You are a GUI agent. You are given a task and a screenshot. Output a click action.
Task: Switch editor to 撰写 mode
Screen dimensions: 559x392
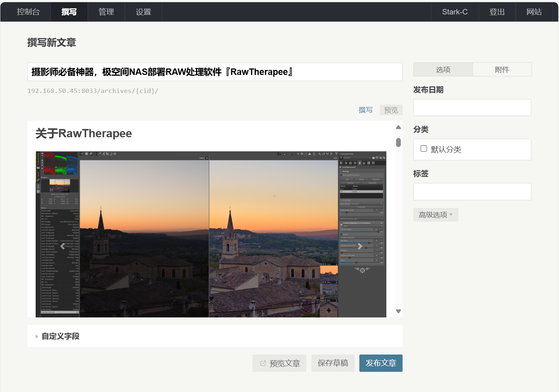coord(365,110)
